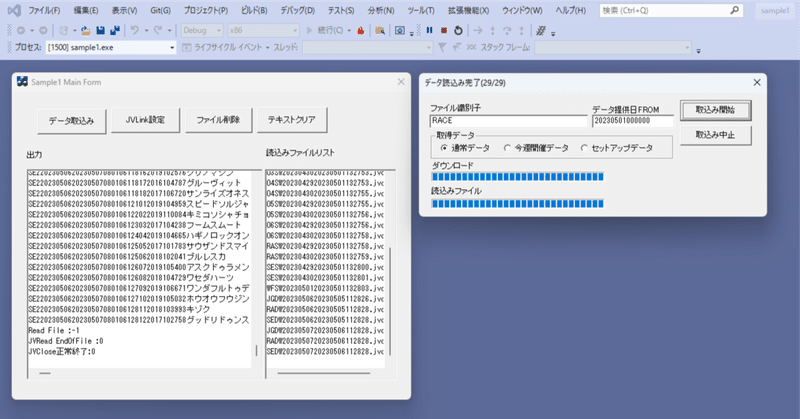Click the Sample1 Main Form window icon

tap(22, 82)
